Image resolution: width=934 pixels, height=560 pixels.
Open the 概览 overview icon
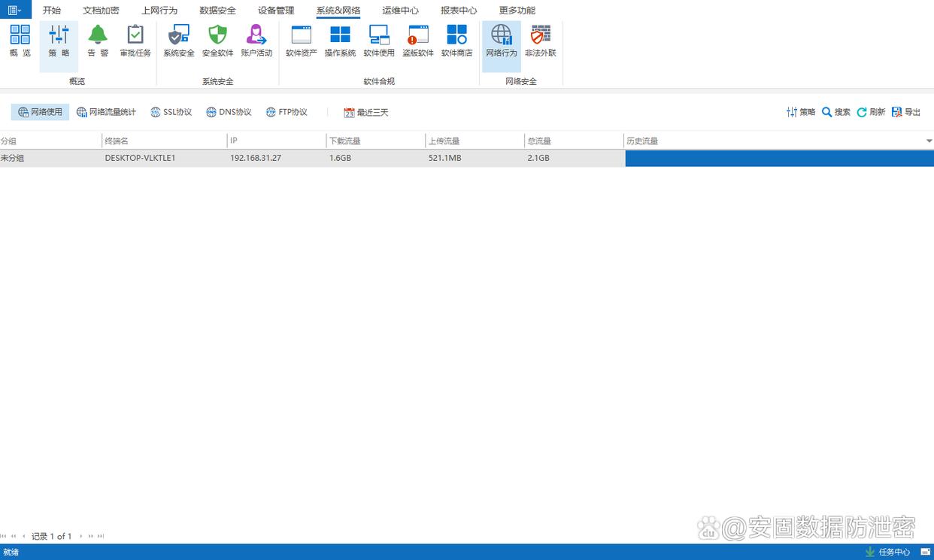[20, 41]
